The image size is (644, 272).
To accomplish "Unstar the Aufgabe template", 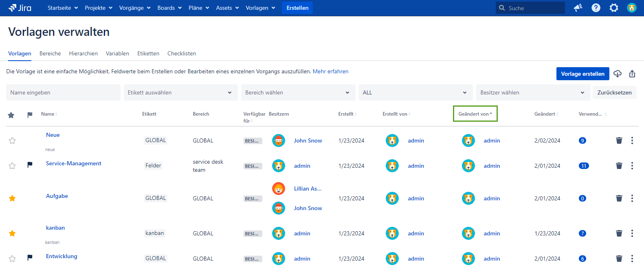I will coord(12,198).
